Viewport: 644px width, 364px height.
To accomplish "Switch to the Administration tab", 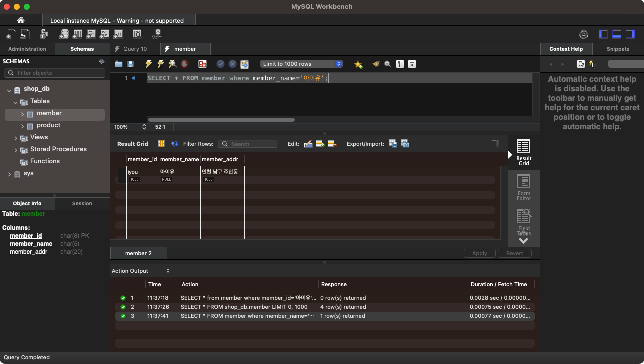I will coord(27,49).
